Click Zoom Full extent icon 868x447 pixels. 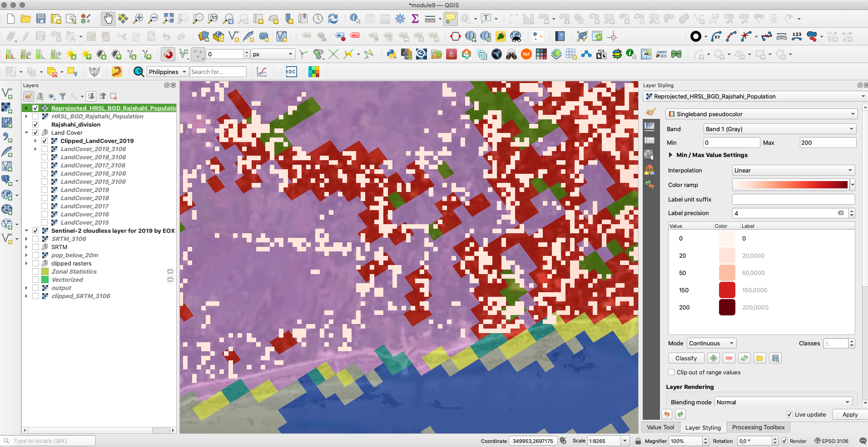(x=168, y=19)
